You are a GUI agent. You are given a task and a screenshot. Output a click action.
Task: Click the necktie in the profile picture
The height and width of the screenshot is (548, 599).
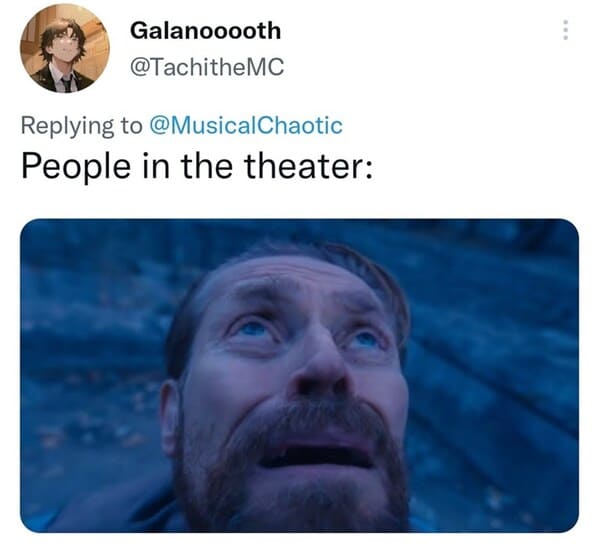point(67,83)
